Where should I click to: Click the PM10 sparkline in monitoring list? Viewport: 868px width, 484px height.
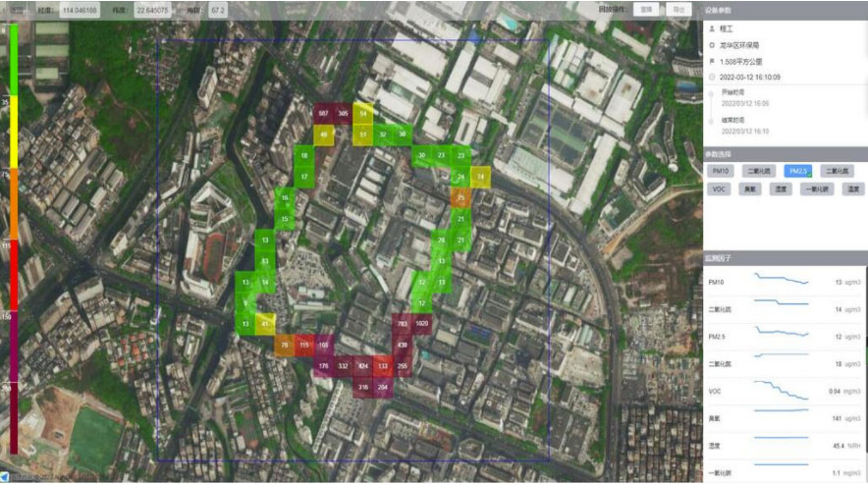tap(781, 281)
